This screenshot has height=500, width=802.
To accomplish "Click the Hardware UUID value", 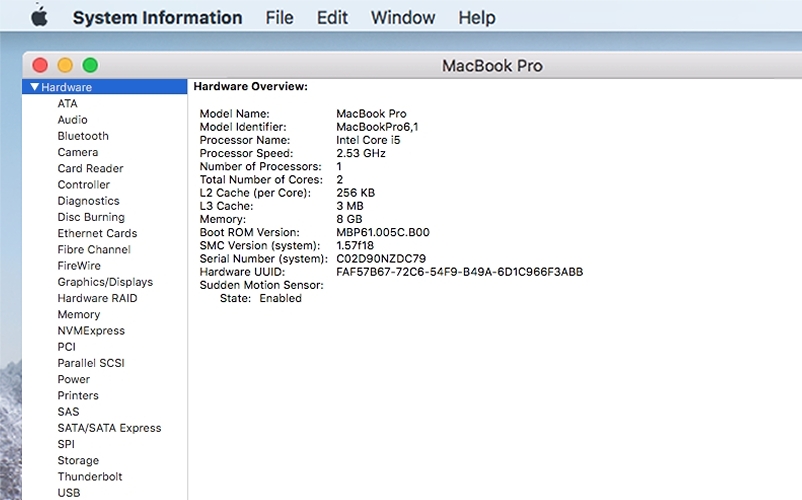I will [459, 272].
